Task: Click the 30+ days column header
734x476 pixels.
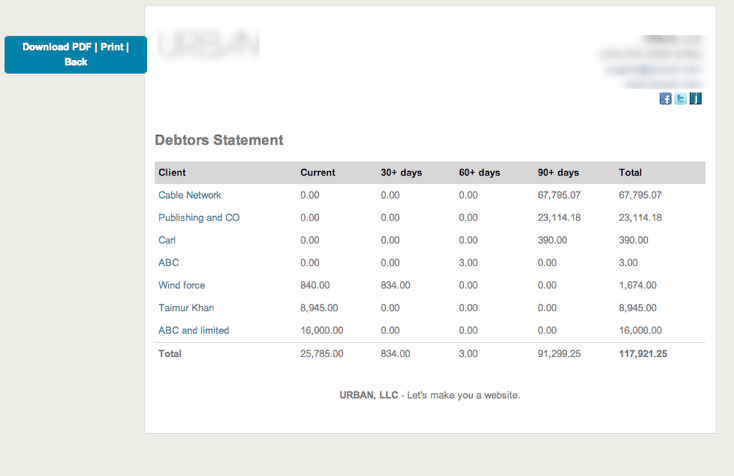Action: [x=401, y=173]
